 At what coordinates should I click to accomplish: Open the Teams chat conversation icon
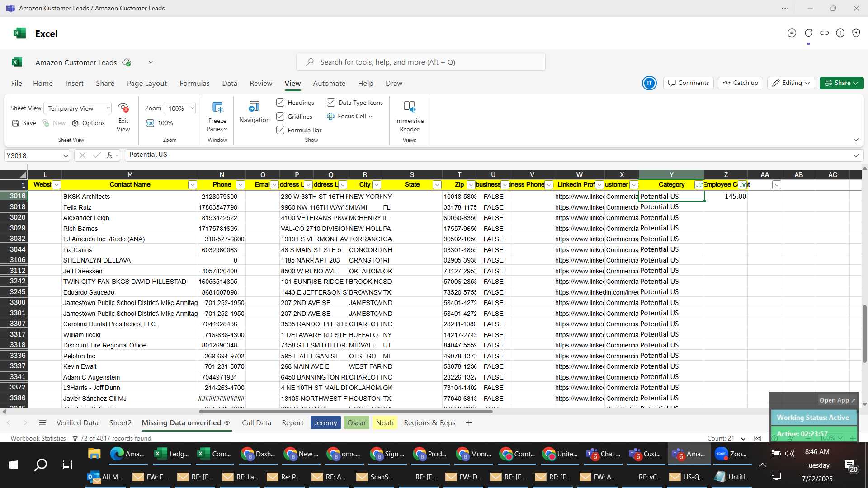pyautogui.click(x=792, y=33)
